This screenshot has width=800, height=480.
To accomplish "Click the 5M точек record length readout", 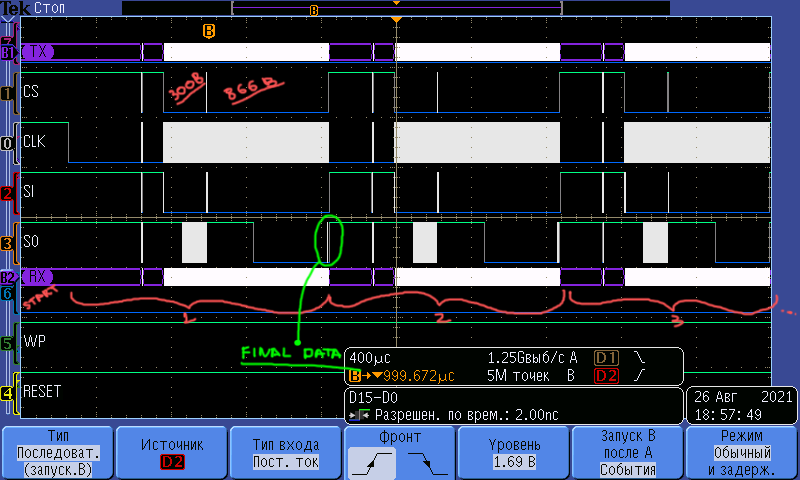I will [x=518, y=376].
